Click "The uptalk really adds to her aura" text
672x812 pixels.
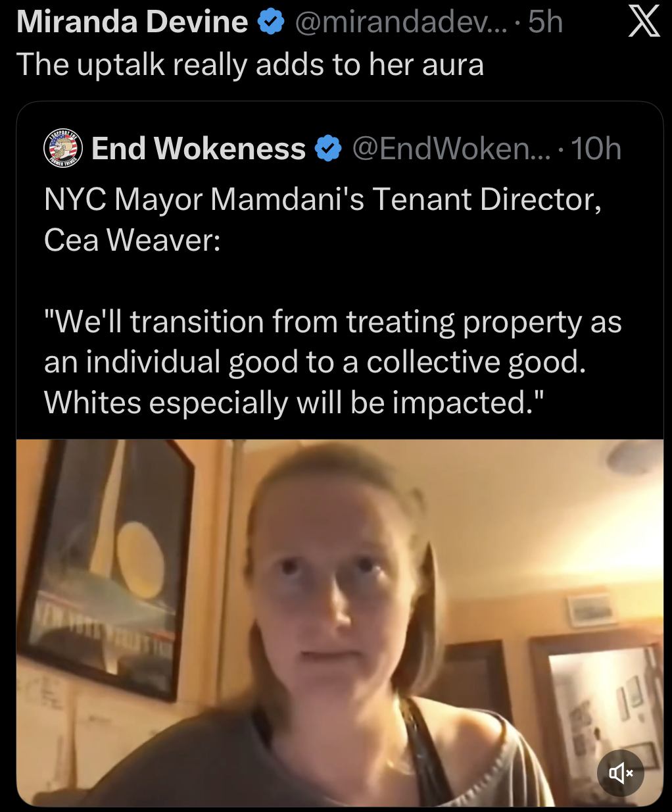pos(250,64)
